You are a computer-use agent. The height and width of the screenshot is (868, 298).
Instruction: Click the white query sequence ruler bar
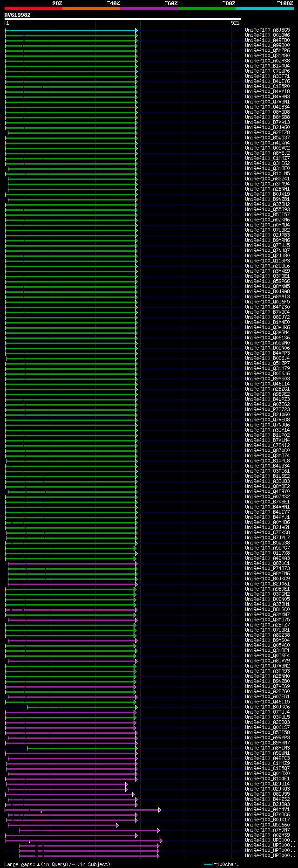pos(123,19)
